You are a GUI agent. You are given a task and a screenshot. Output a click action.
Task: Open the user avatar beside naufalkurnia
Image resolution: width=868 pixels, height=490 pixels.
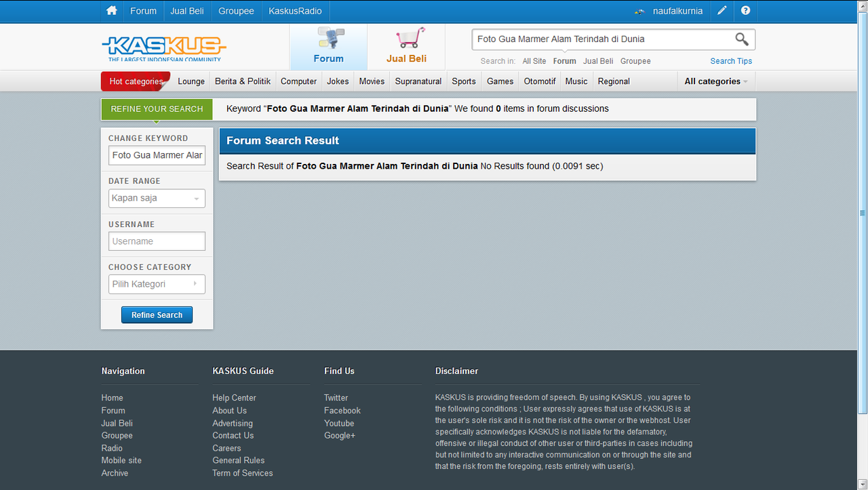(x=639, y=12)
